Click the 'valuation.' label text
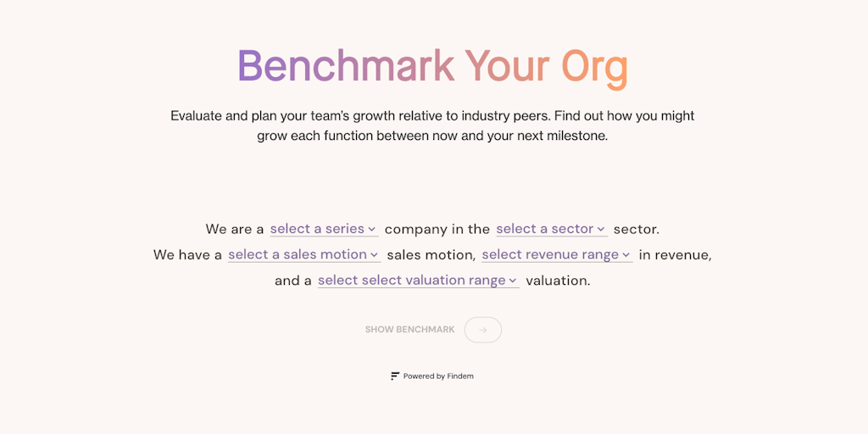 [558, 280]
